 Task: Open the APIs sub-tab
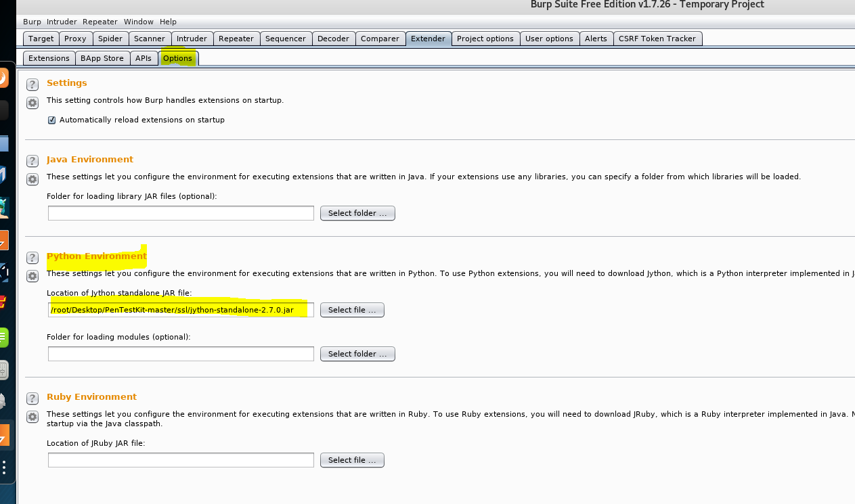[144, 58]
